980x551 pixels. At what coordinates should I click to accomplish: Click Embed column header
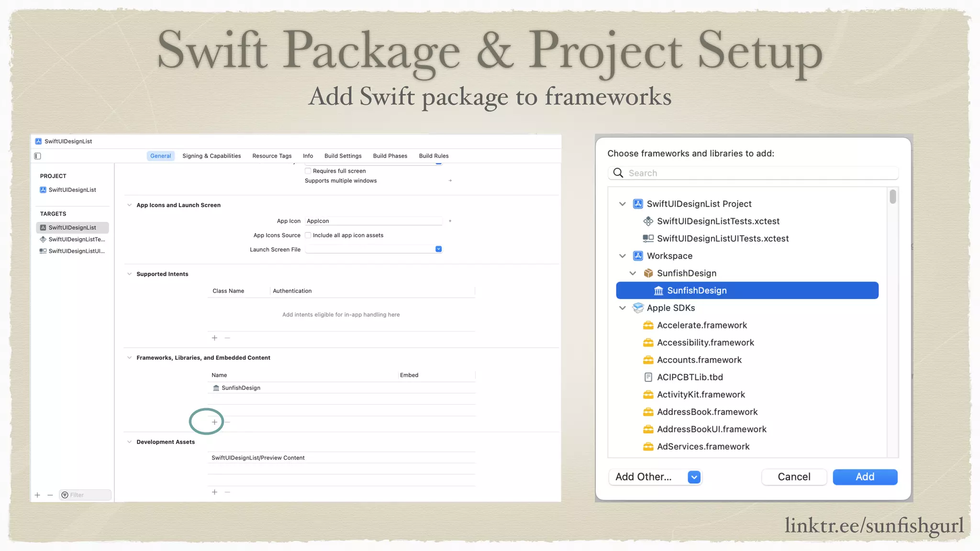tap(409, 375)
